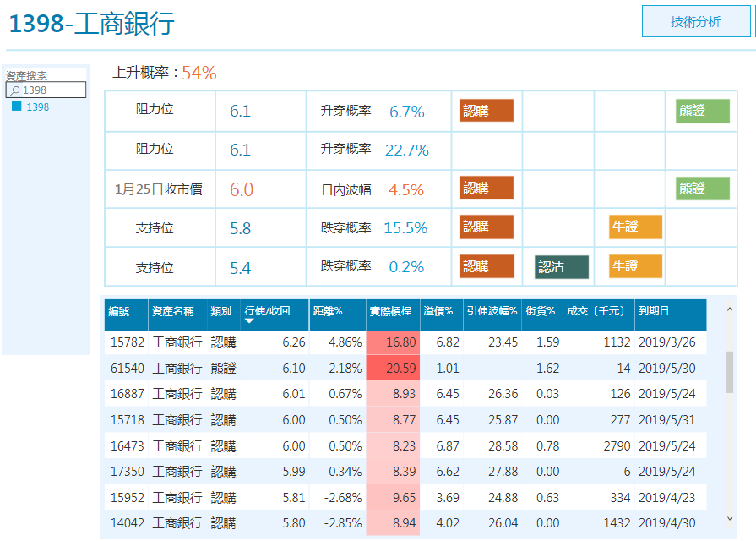Select warrant code 15782
The height and width of the screenshot is (541, 756).
click(128, 342)
